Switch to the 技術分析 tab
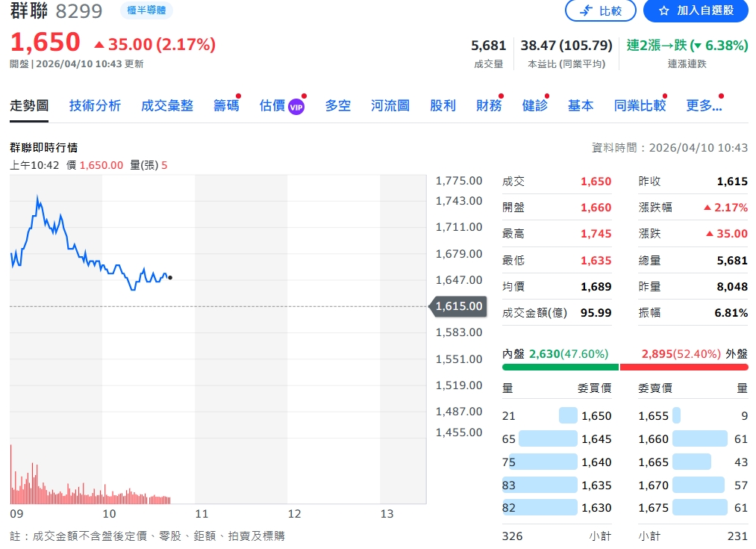 [x=95, y=105]
